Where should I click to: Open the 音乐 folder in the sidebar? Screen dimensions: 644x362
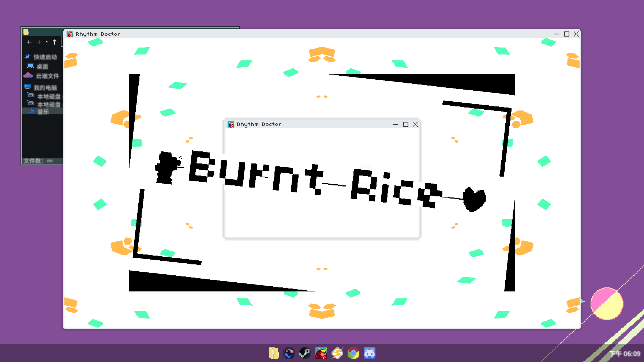point(43,112)
